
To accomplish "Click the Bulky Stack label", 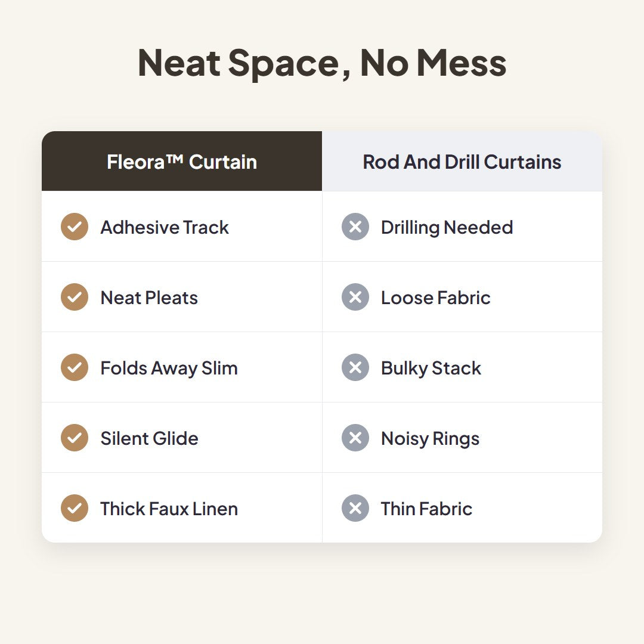I will click(x=431, y=369).
